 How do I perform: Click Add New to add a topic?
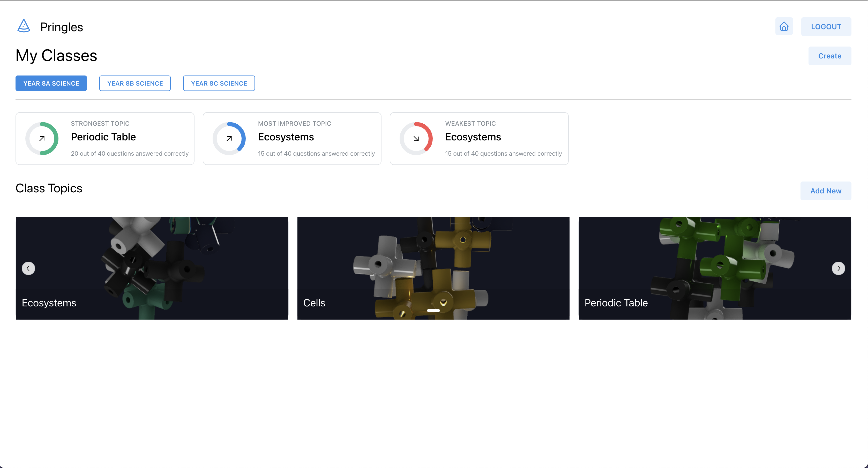click(826, 191)
